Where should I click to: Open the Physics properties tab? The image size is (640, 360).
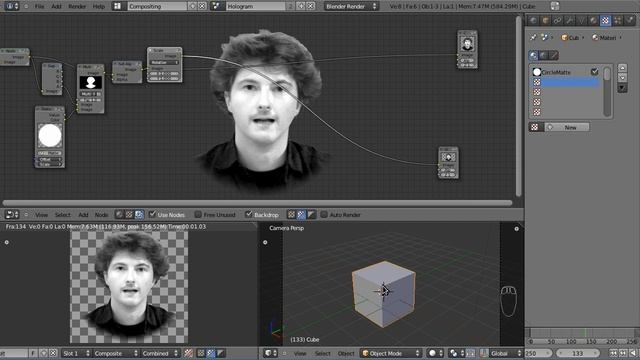coord(629,20)
